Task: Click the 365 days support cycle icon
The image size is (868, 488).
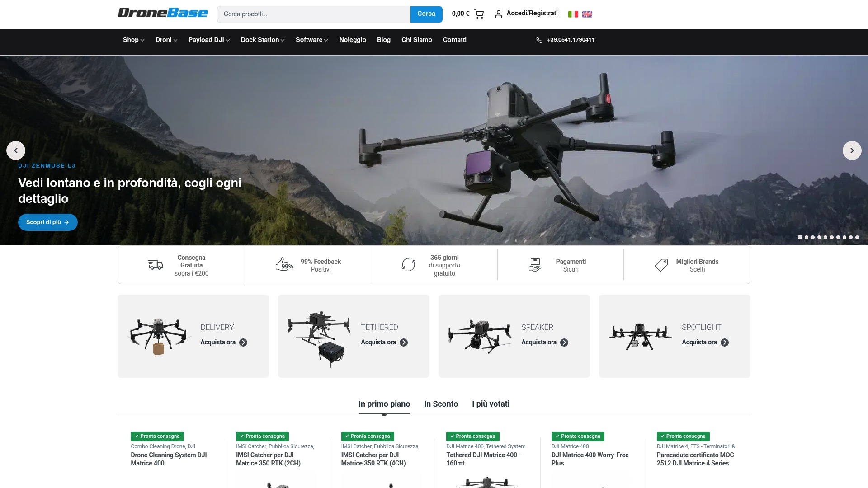Action: pyautogui.click(x=409, y=264)
